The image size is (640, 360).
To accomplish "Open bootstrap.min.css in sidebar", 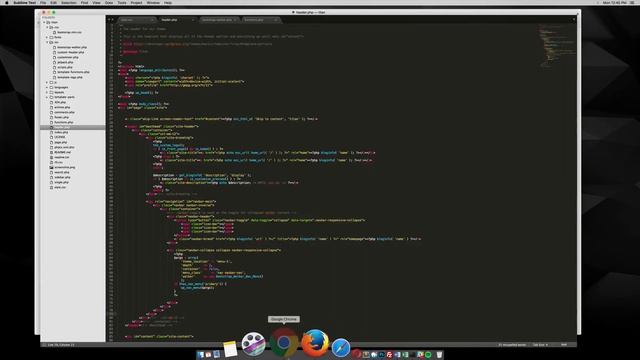I will pyautogui.click(x=69, y=32).
